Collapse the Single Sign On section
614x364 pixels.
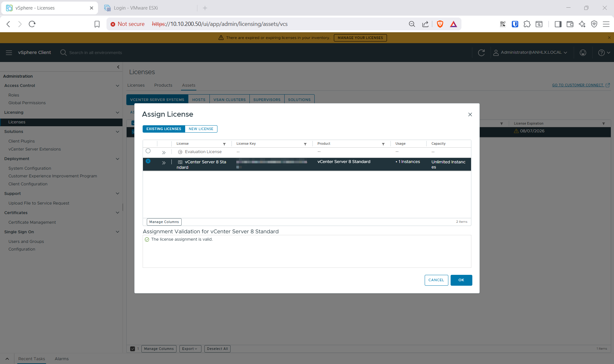pyautogui.click(x=117, y=232)
